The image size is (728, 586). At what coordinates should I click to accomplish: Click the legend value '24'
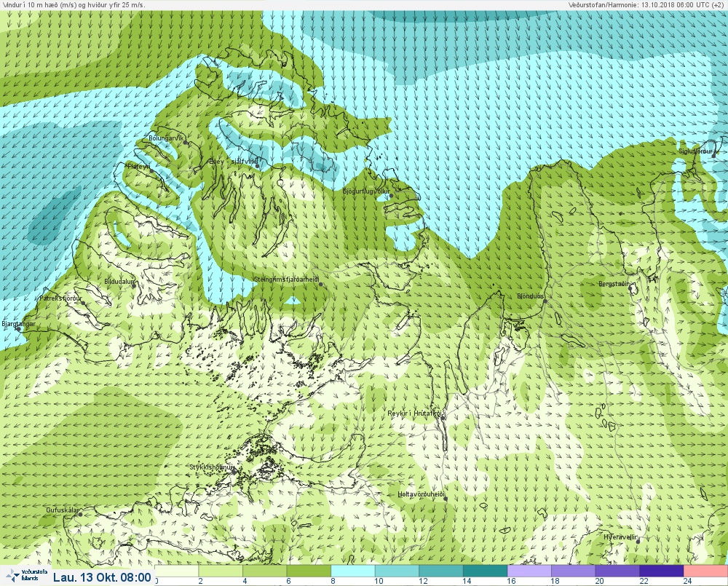point(688,581)
